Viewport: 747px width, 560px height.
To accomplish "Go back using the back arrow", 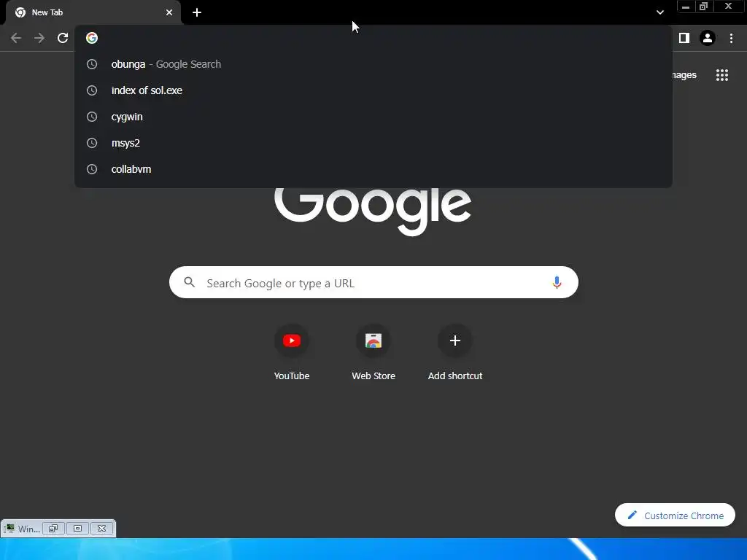I will point(16,38).
